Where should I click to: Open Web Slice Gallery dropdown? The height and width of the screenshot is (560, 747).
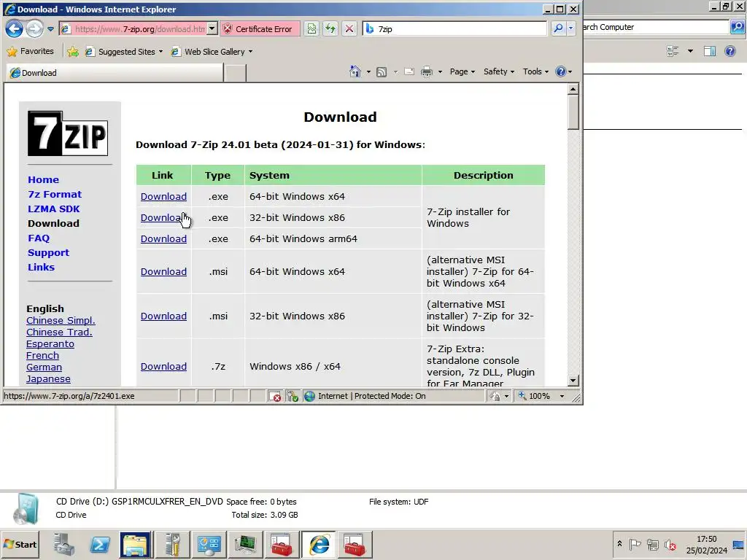tap(212, 52)
